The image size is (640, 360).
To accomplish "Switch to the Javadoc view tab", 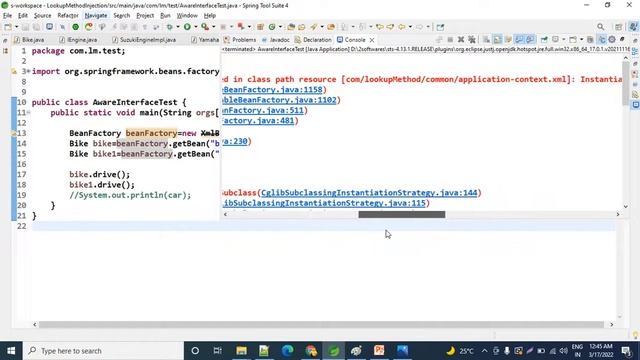I will (276, 40).
